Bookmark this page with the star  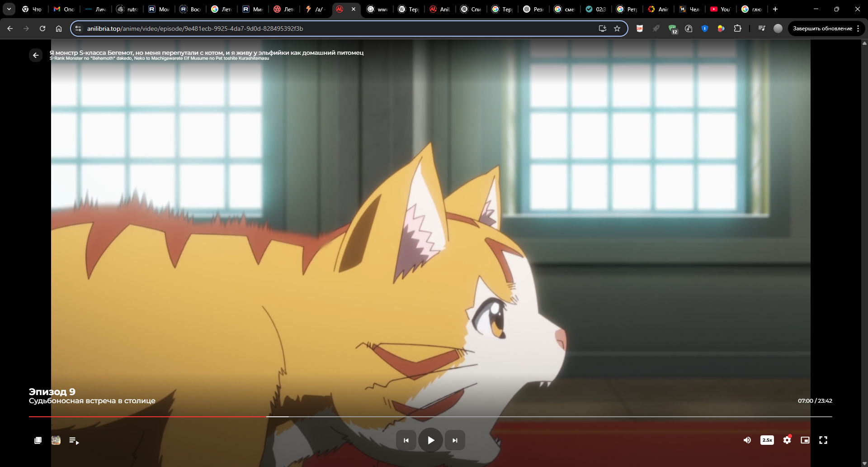617,29
